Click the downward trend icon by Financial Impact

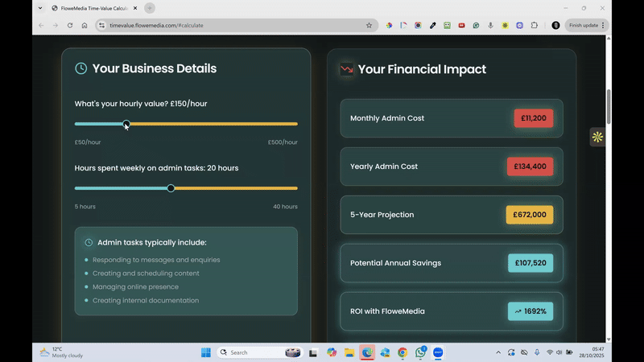pyautogui.click(x=347, y=69)
